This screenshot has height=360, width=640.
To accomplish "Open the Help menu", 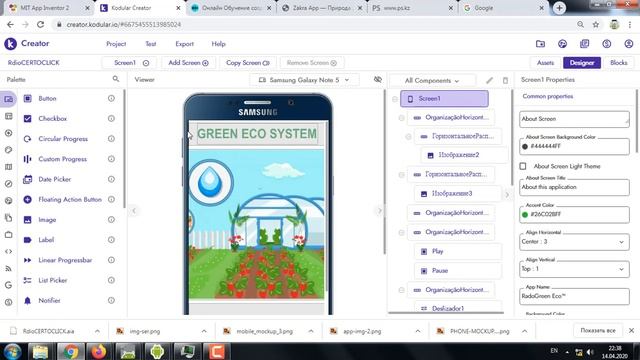I will tap(218, 44).
